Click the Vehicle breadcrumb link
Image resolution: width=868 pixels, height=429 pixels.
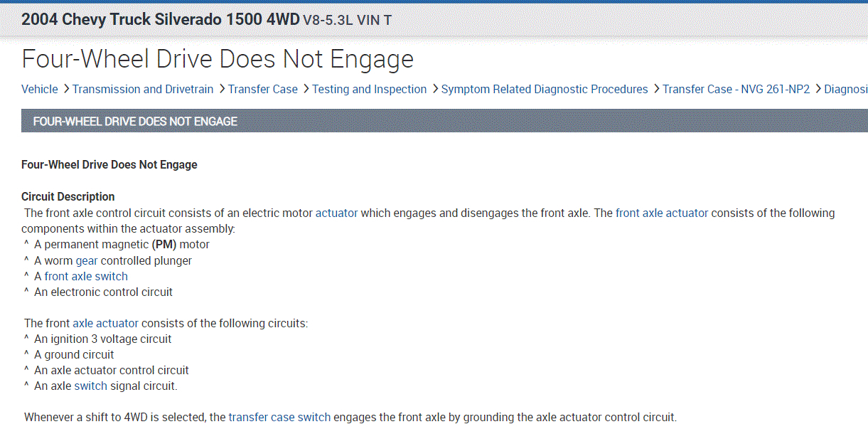point(40,89)
